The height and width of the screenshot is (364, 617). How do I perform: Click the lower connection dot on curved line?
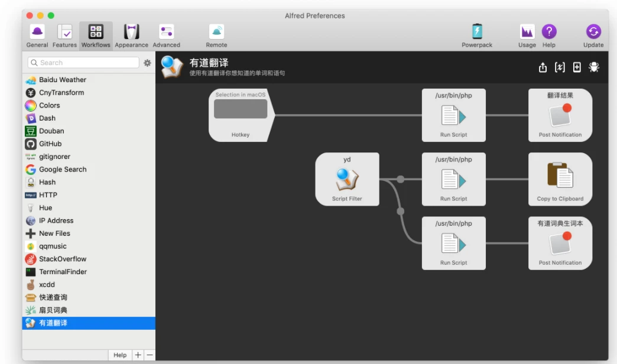point(401,212)
